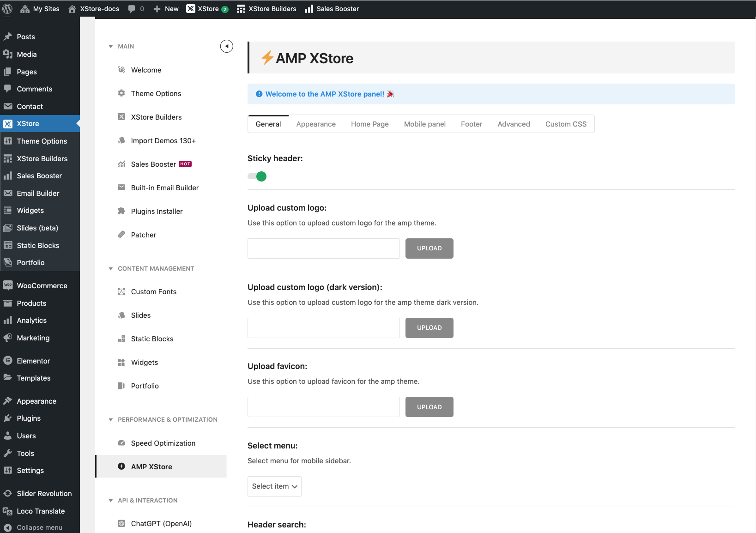Click the Welcome icon in MAIN section
The width and height of the screenshot is (756, 533).
(121, 70)
